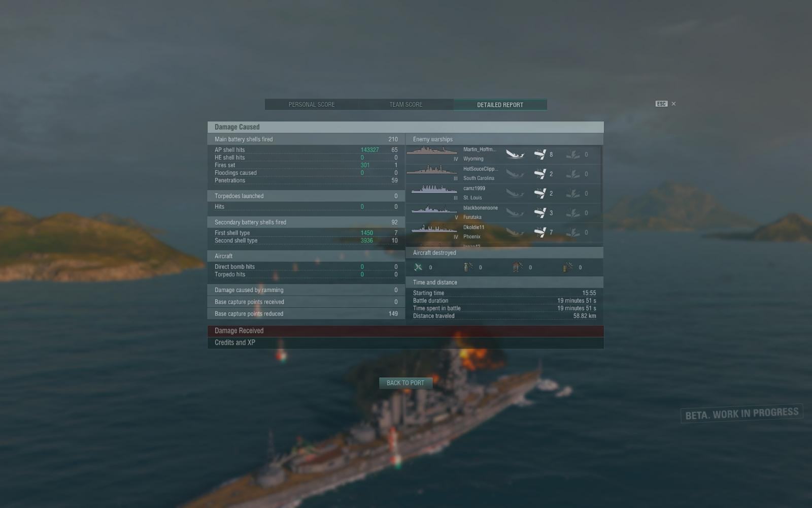Click the ESC key indicator

coord(661,104)
